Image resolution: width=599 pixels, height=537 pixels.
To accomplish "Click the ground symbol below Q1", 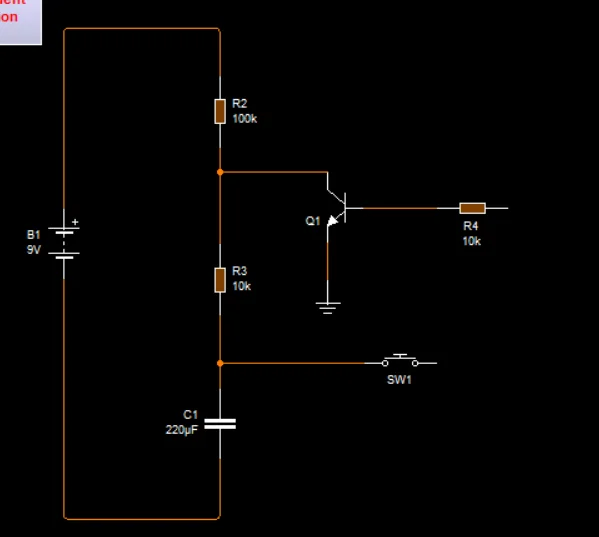I will (x=328, y=308).
